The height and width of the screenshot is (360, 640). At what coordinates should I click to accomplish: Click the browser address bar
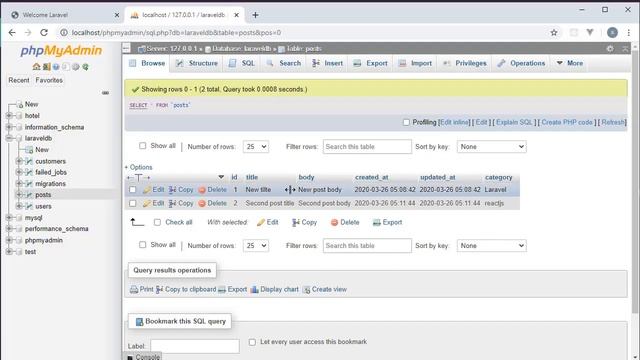(x=306, y=33)
